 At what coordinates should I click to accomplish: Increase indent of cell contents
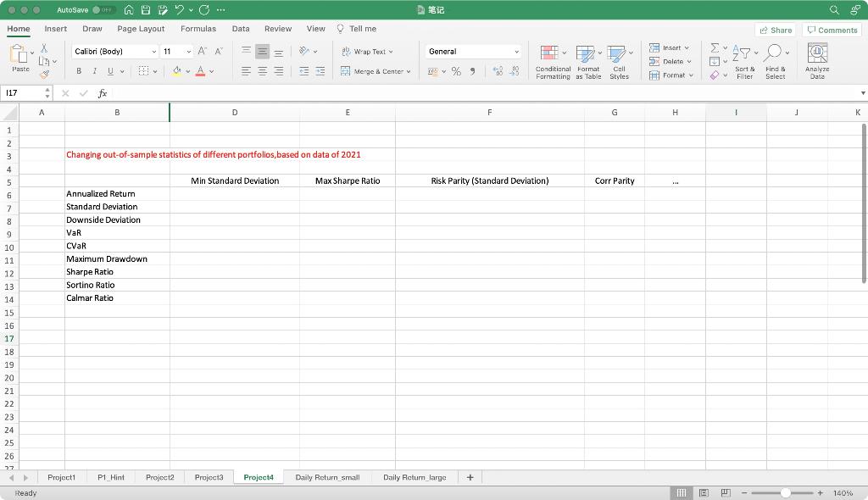pos(320,71)
